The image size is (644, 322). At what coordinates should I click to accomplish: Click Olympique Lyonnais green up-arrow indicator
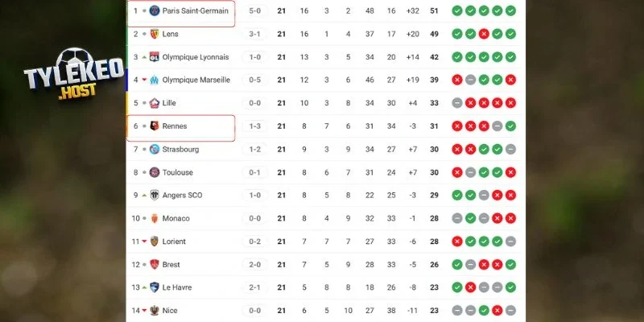click(x=144, y=57)
